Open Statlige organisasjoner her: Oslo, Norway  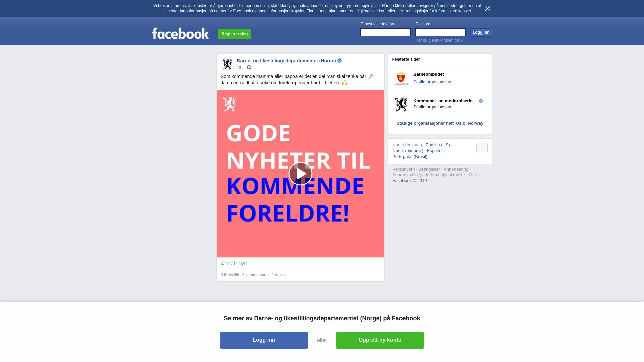click(440, 123)
